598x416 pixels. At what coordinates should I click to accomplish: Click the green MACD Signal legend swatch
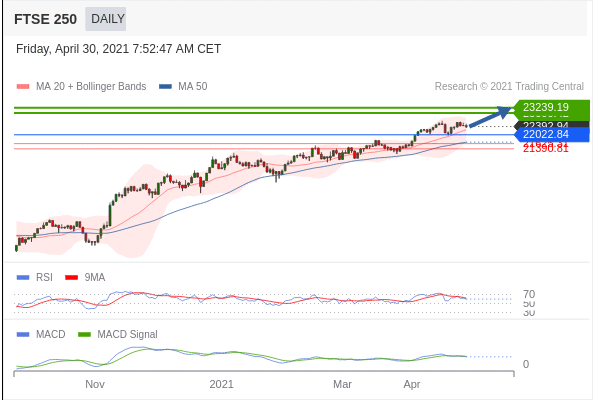(84, 334)
